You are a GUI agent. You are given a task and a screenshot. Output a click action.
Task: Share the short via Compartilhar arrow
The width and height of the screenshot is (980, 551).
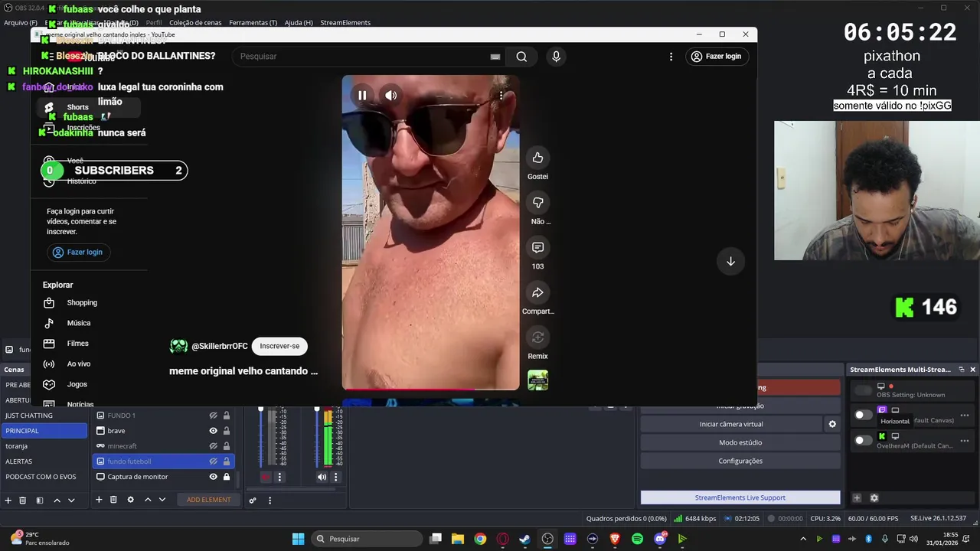click(537, 292)
